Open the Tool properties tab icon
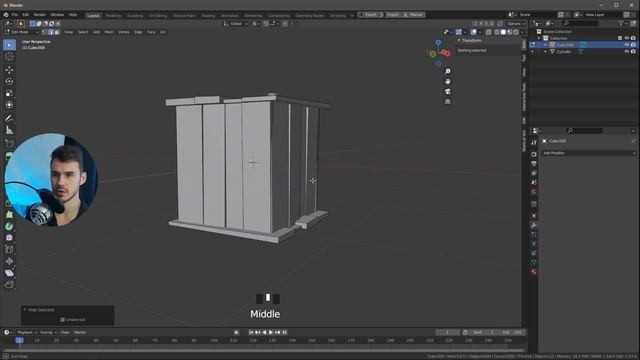The width and height of the screenshot is (640, 360). [534, 142]
